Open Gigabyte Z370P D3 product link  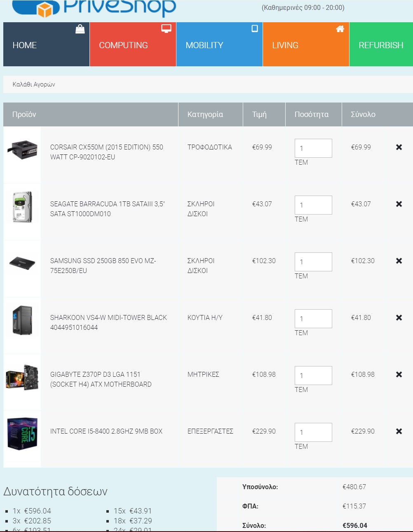[x=101, y=379]
